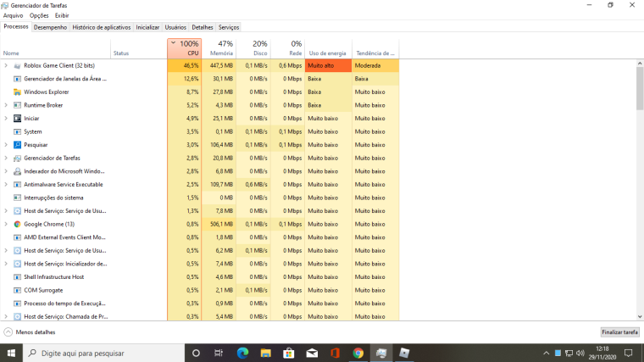Click the COM Surrogate process icon

point(17,291)
